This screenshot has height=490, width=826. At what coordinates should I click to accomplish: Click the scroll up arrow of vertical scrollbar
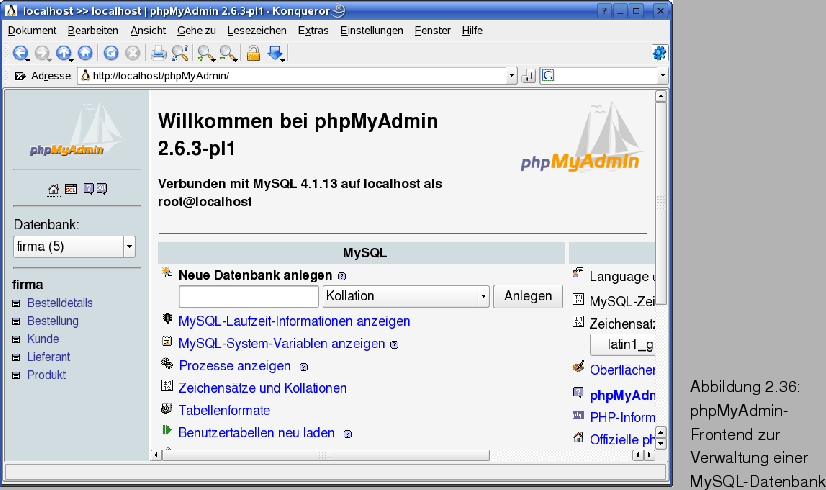(661, 96)
